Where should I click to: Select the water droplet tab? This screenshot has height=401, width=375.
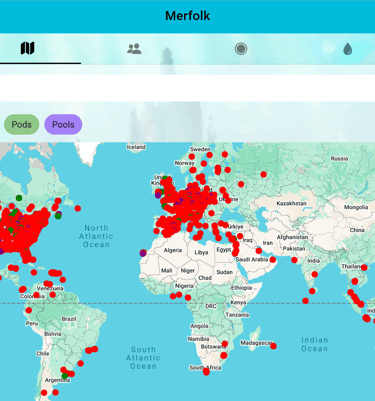click(x=348, y=49)
